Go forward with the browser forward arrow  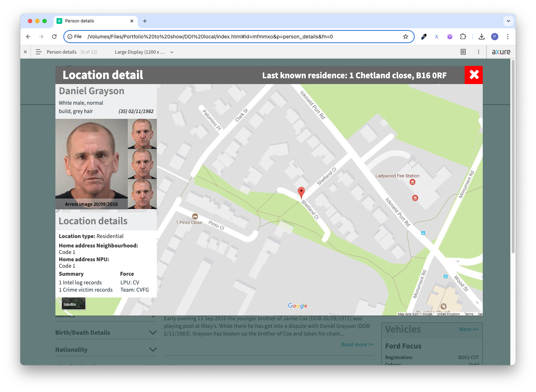pos(41,37)
